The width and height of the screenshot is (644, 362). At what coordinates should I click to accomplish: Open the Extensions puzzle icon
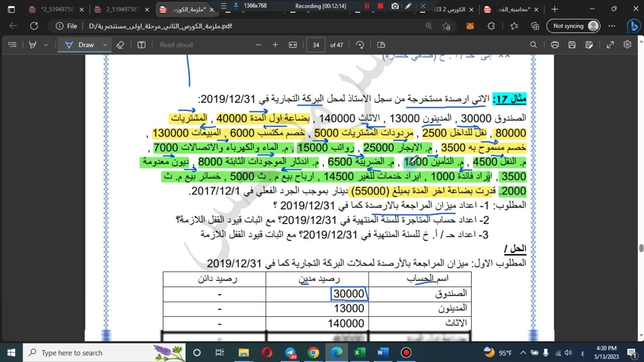[492, 26]
